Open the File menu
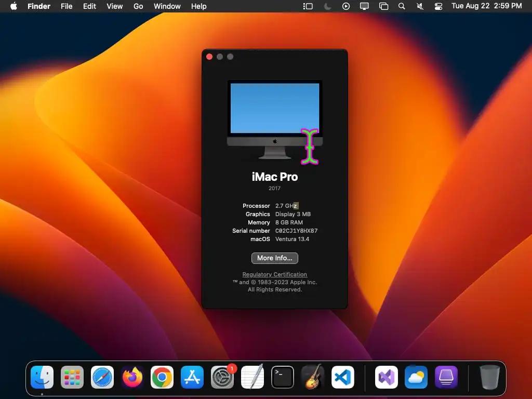Image resolution: width=532 pixels, height=399 pixels. point(66,6)
